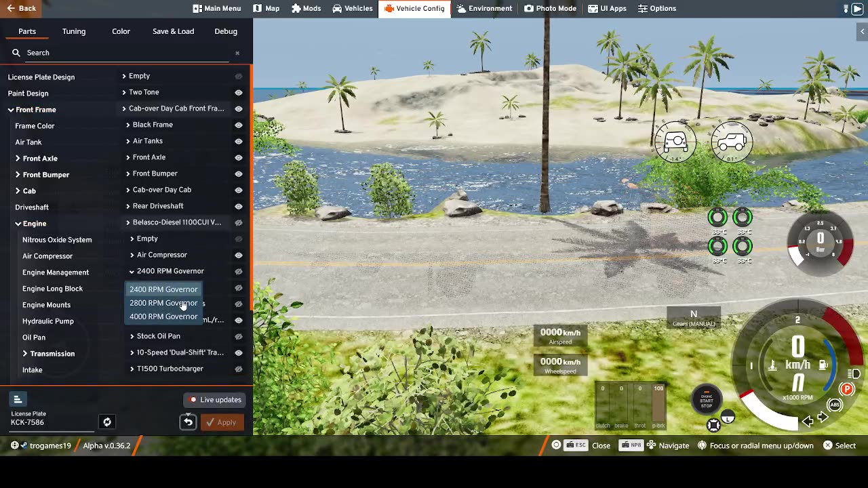The image size is (868, 488).
Task: Toggle visibility eye for Front Bumper row
Action: [x=239, y=174]
